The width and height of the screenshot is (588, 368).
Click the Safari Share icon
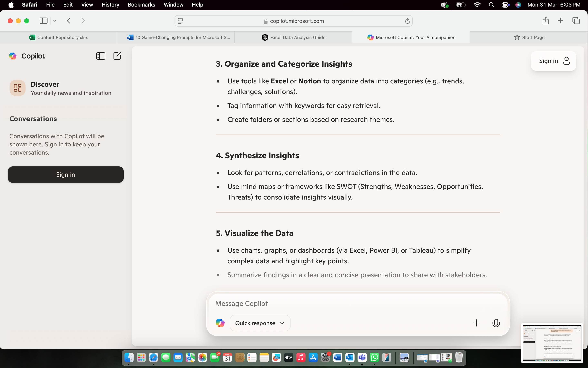546,20
